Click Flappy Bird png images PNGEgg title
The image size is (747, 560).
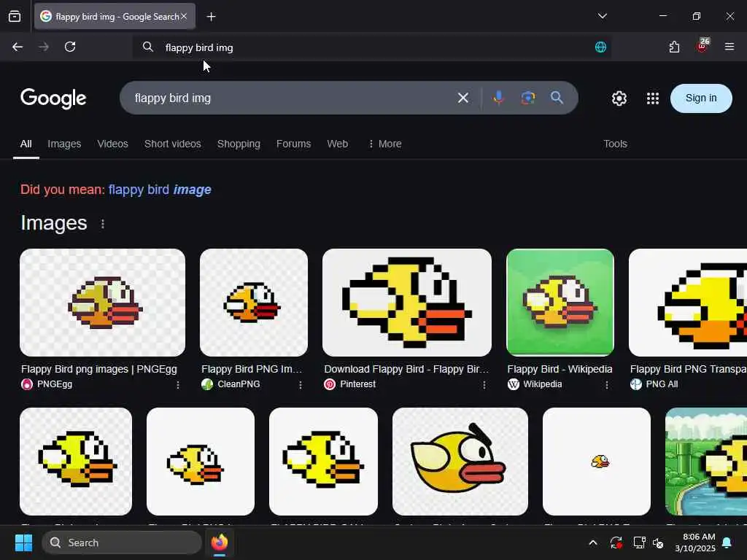coord(99,369)
